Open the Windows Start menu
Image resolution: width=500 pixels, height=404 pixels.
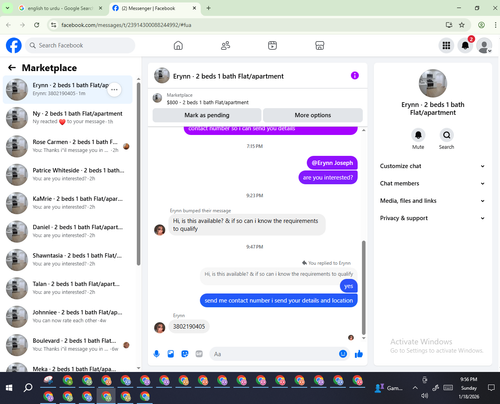coord(9,388)
